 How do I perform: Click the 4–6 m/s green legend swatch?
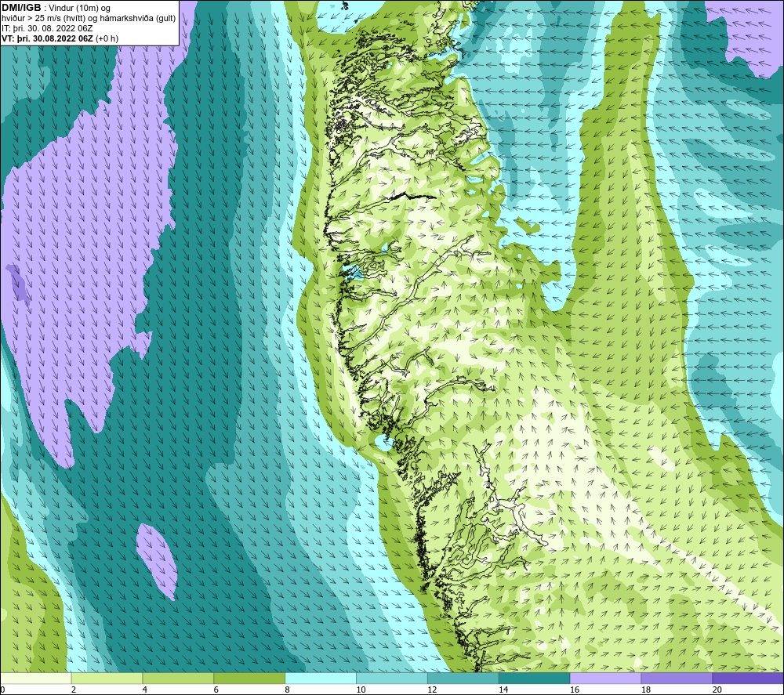[178, 678]
